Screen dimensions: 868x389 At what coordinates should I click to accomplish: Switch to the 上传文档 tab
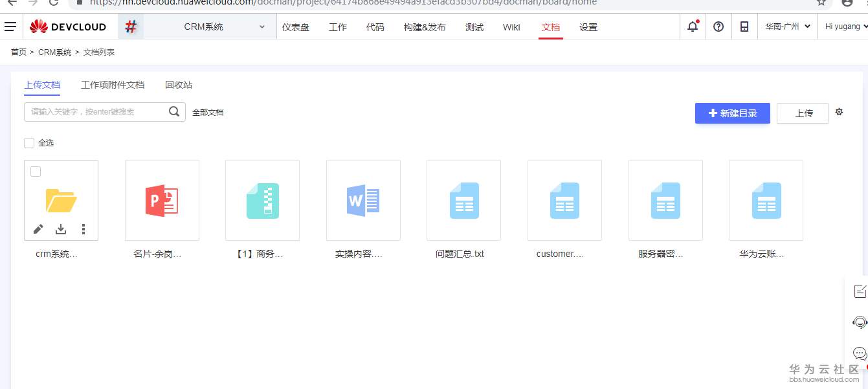pos(42,85)
